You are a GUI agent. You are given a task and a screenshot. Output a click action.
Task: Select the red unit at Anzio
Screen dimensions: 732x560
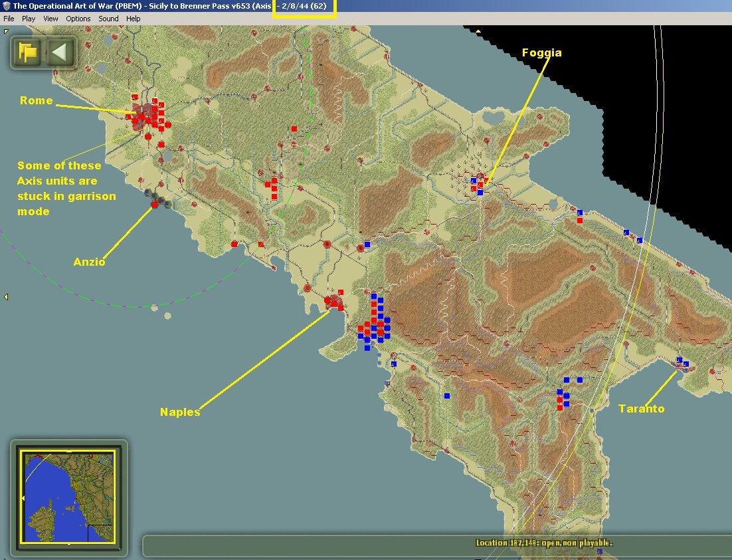point(155,205)
